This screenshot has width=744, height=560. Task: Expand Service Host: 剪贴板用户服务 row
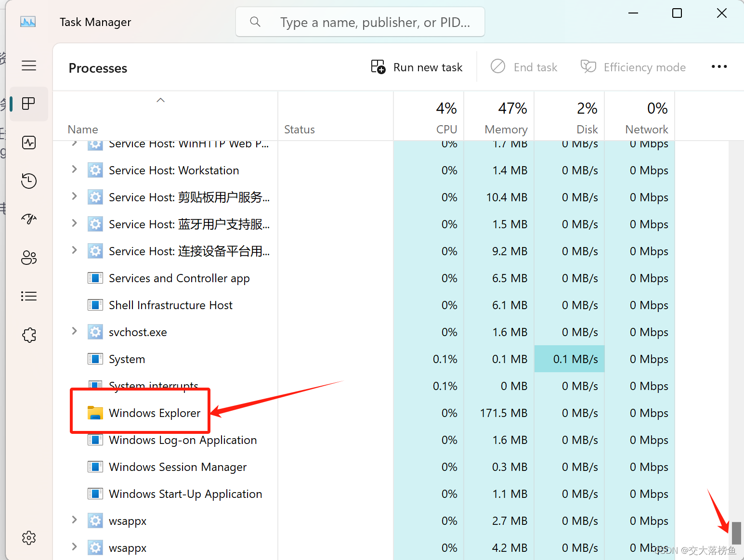(x=74, y=196)
